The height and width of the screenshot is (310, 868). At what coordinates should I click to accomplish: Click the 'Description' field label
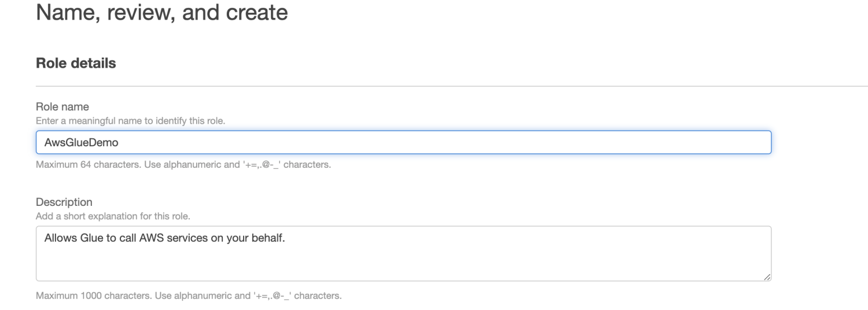click(x=64, y=202)
